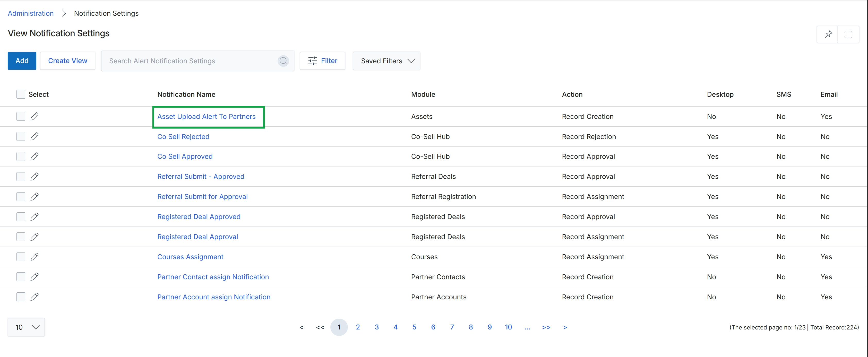Open Registered Deal Approved notification
Image resolution: width=868 pixels, height=357 pixels.
[199, 216]
